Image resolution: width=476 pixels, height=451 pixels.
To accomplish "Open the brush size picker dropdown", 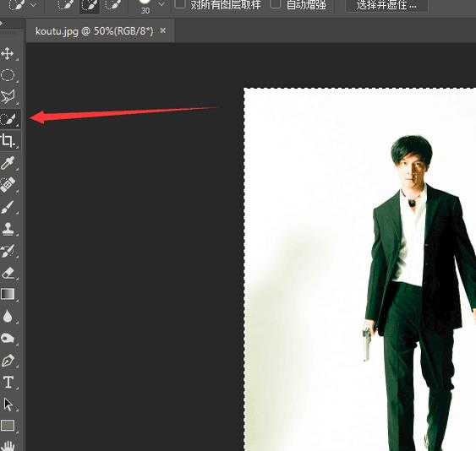I will pos(161,4).
